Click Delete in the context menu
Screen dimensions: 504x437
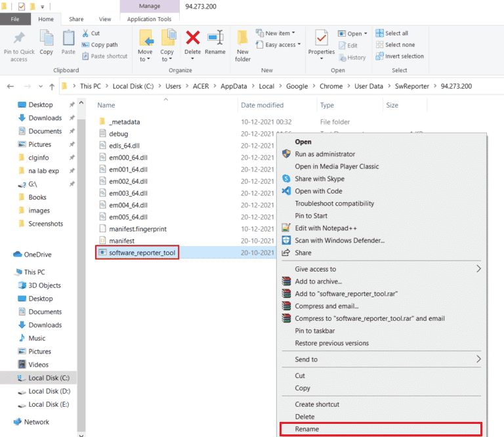coord(381,417)
